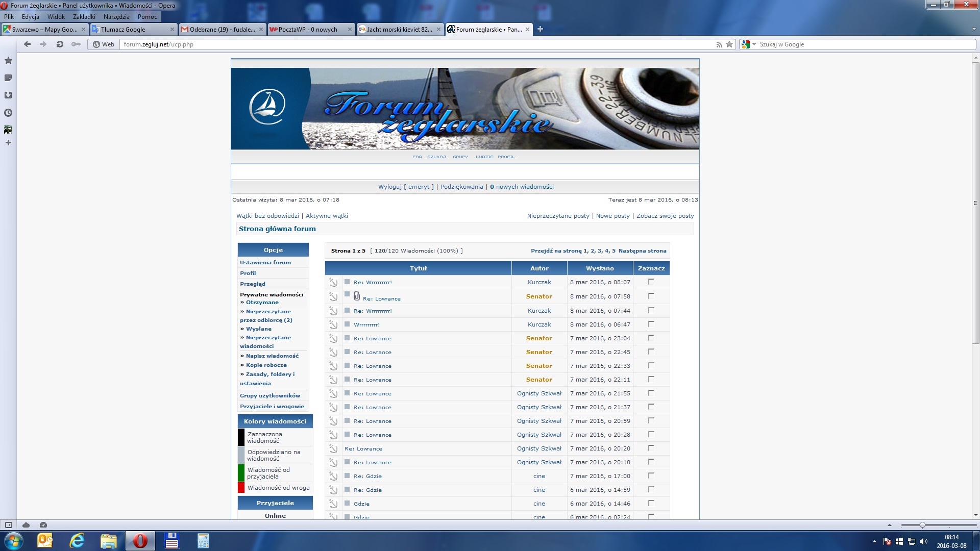Check the box for Kurczak's message at 07:44
980x551 pixels.
coord(651,310)
